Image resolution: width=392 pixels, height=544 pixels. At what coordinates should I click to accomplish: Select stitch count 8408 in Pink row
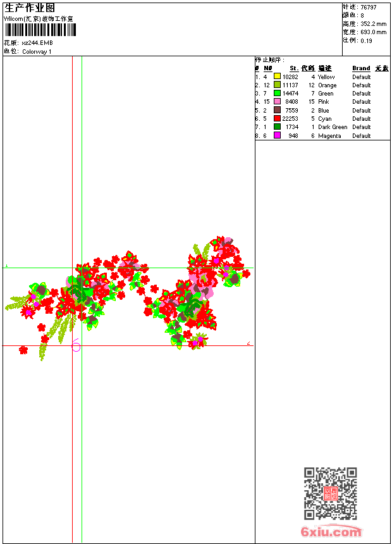291,102
